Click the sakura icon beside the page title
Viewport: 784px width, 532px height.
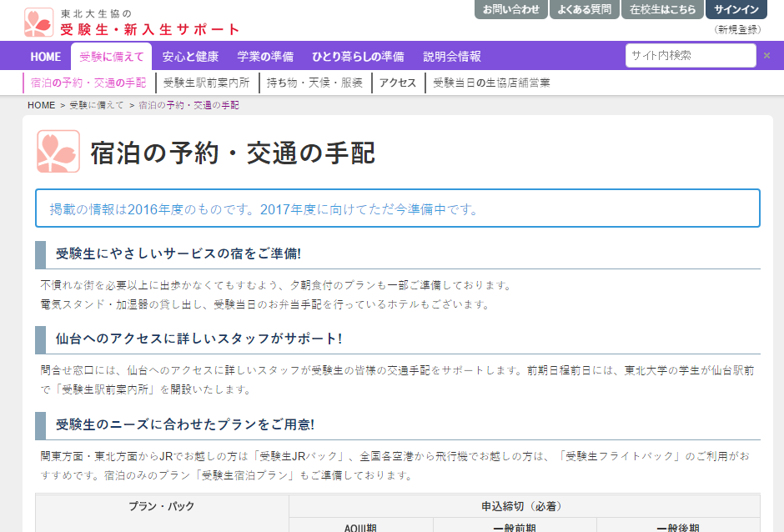point(58,152)
